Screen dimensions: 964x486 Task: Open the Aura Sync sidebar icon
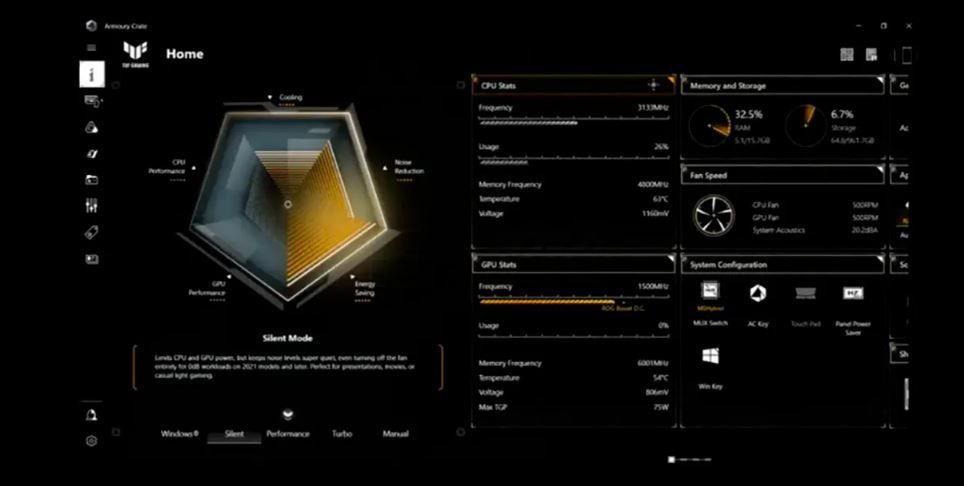pos(92,127)
